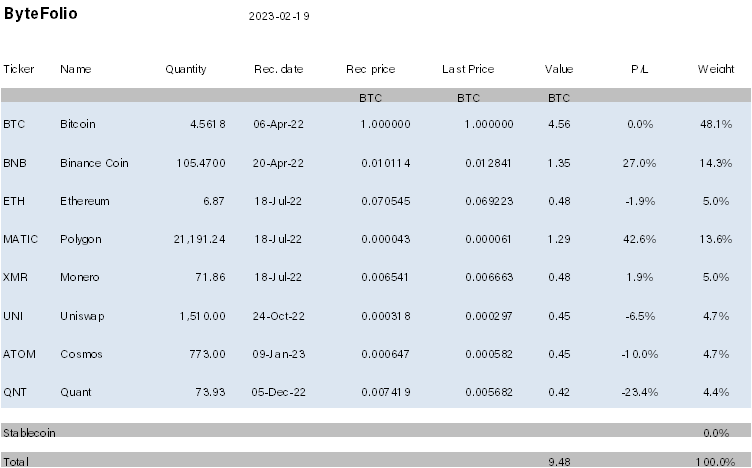The width and height of the screenshot is (752, 468).
Task: Select quantity 4.5618
Action: pos(208,124)
